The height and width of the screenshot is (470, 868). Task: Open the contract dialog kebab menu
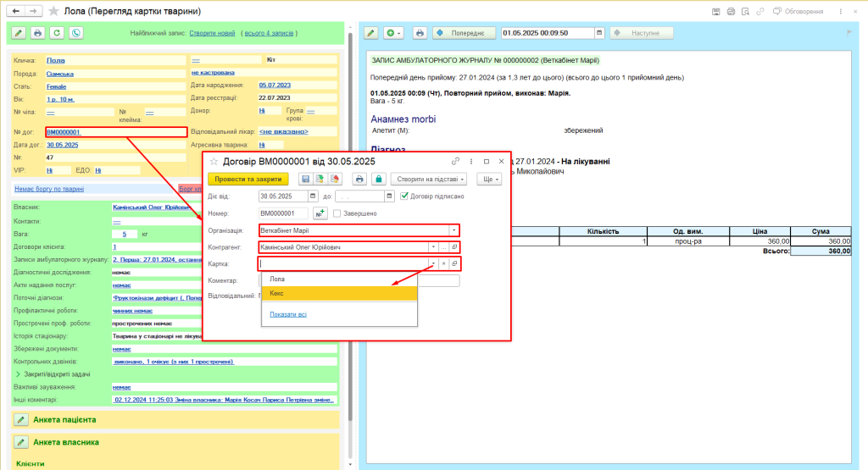471,162
